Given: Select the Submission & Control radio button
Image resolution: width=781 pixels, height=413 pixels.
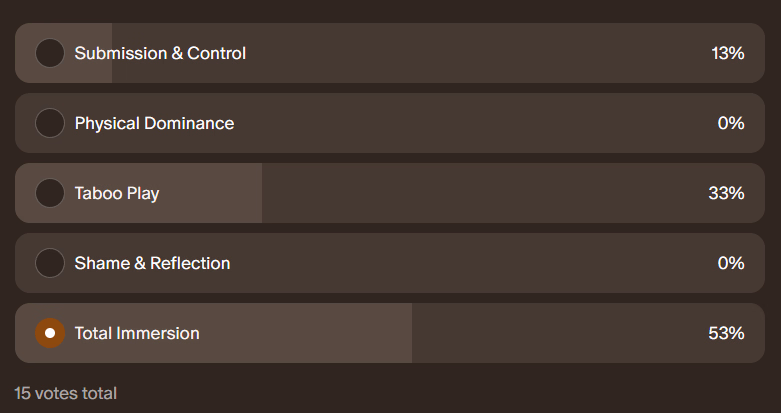Looking at the screenshot, I should [x=50, y=53].
